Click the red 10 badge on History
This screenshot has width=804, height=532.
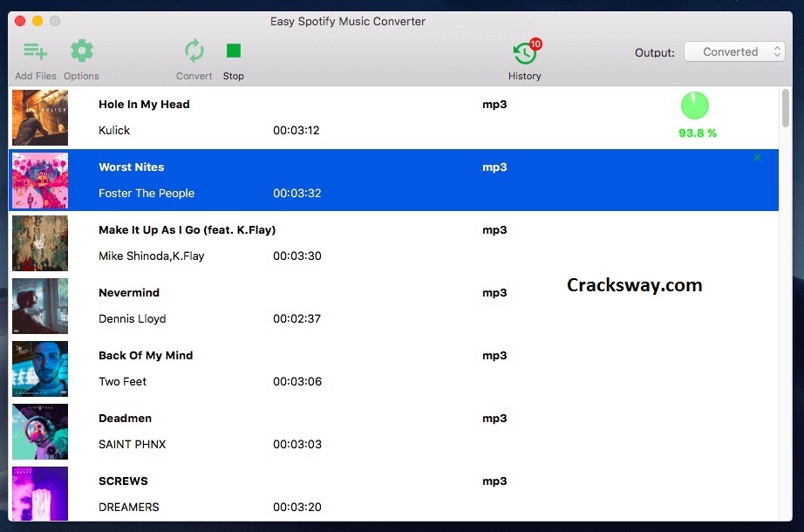pyautogui.click(x=535, y=44)
